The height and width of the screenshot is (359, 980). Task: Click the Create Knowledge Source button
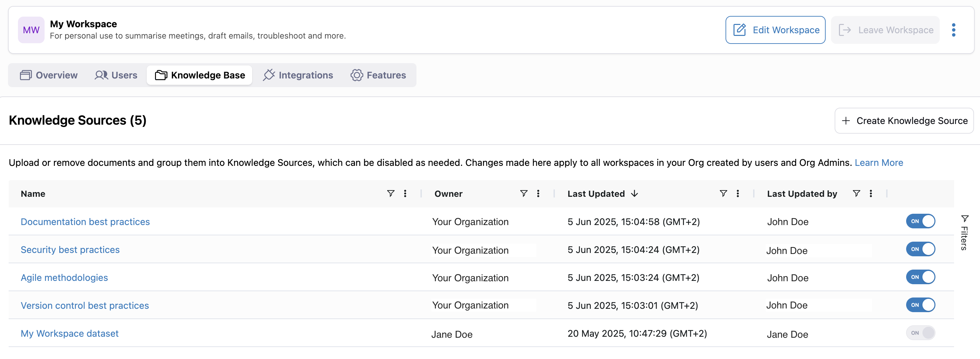pos(904,121)
